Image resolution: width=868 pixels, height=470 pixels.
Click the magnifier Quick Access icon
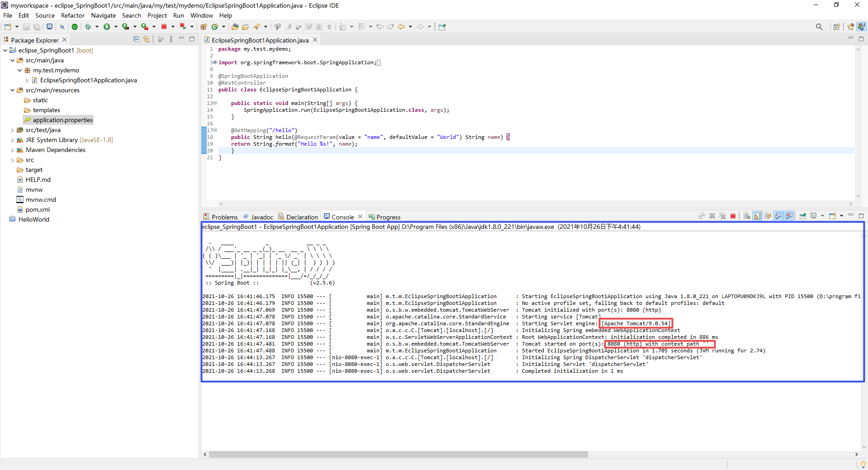[819, 27]
